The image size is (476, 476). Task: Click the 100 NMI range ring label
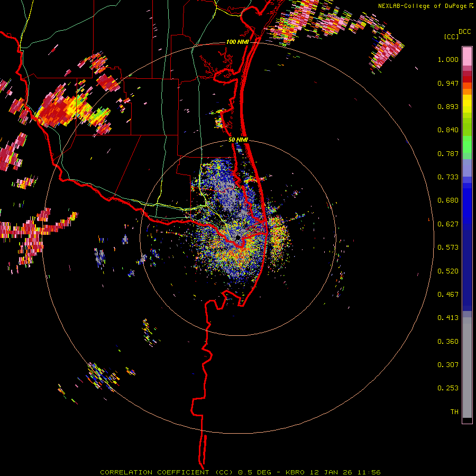237,42
